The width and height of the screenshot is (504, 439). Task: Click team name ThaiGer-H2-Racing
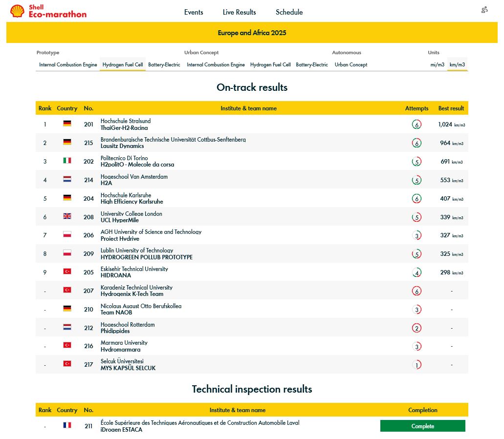pos(124,128)
